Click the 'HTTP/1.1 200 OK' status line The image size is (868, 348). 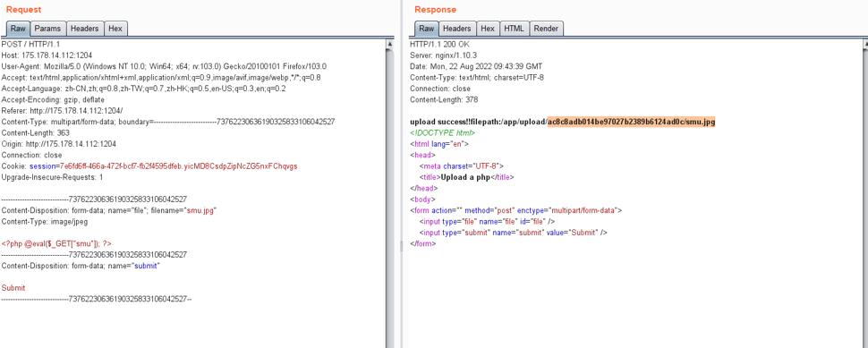[438, 44]
